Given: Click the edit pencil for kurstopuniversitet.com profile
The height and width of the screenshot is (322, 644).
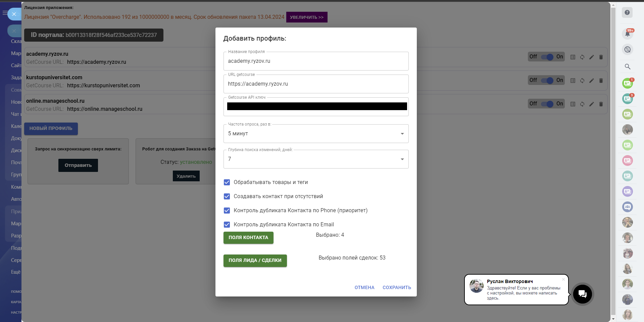Looking at the screenshot, I should point(591,81).
